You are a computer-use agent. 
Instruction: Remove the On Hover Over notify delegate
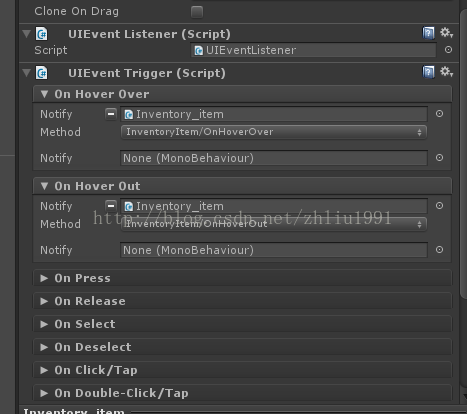(111, 114)
